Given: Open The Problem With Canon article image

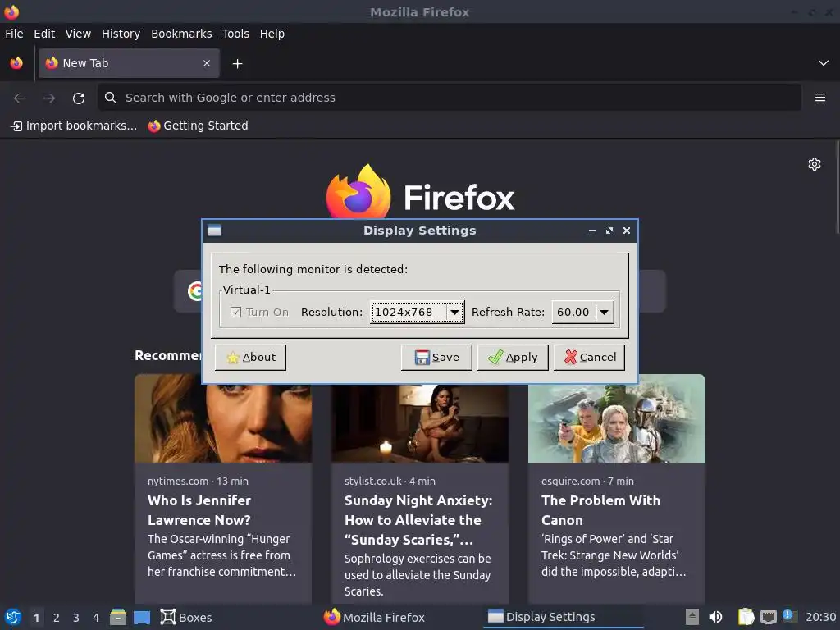Looking at the screenshot, I should (617, 419).
